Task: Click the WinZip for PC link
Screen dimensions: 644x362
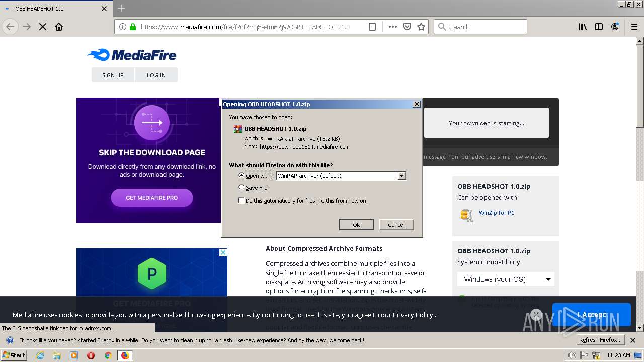Action: [497, 213]
